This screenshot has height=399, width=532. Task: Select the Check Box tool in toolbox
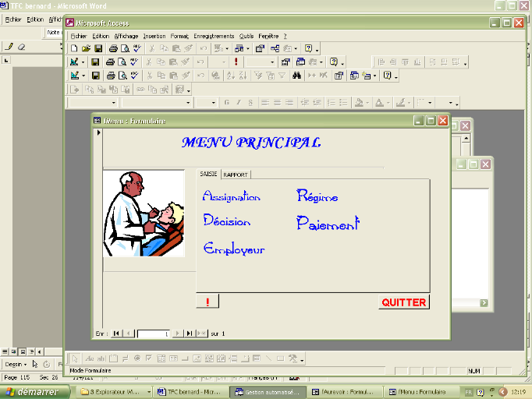click(149, 358)
